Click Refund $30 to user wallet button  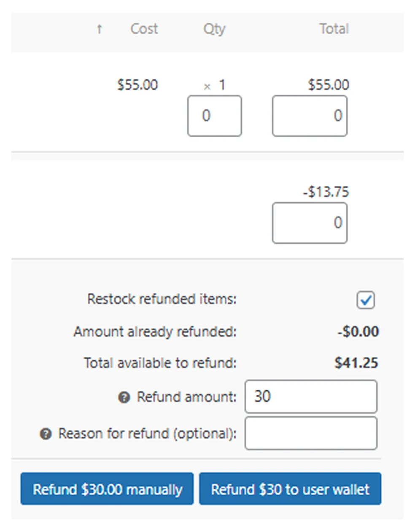tap(290, 489)
